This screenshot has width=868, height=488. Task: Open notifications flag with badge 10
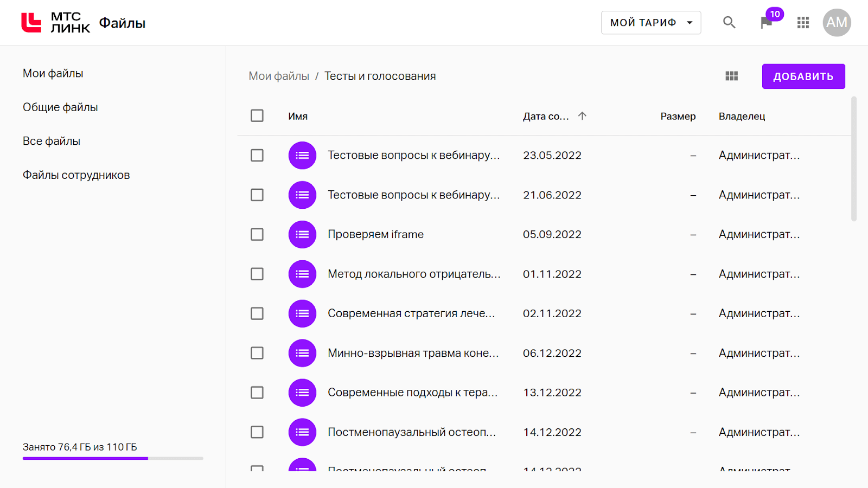click(766, 22)
